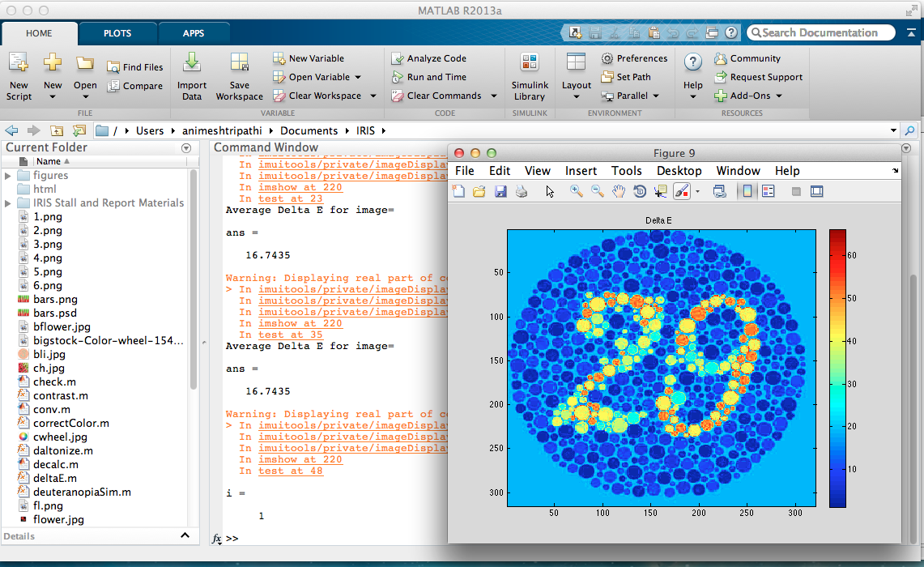Click the Delta E colorbar in the figure
Screen dimensions: 924x567
click(x=837, y=369)
